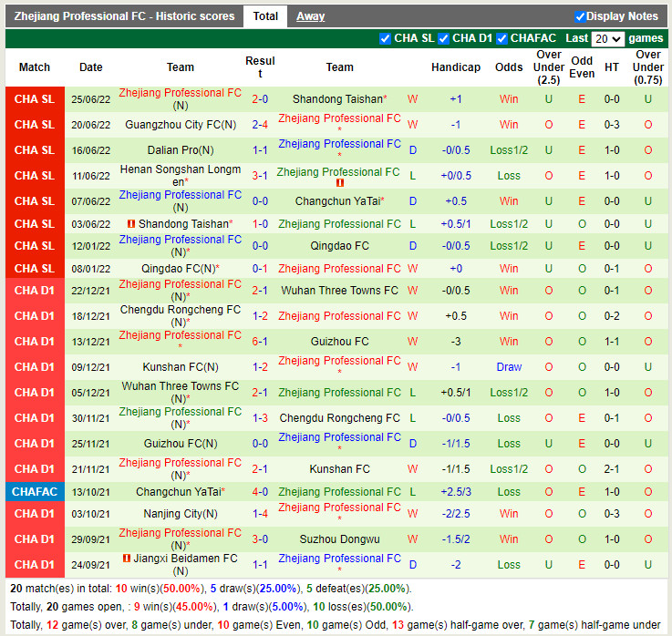Viewport: 672px width, 636px height.
Task: Click red card icon beside Jiangxi Beidamen FC
Action: 126,558
